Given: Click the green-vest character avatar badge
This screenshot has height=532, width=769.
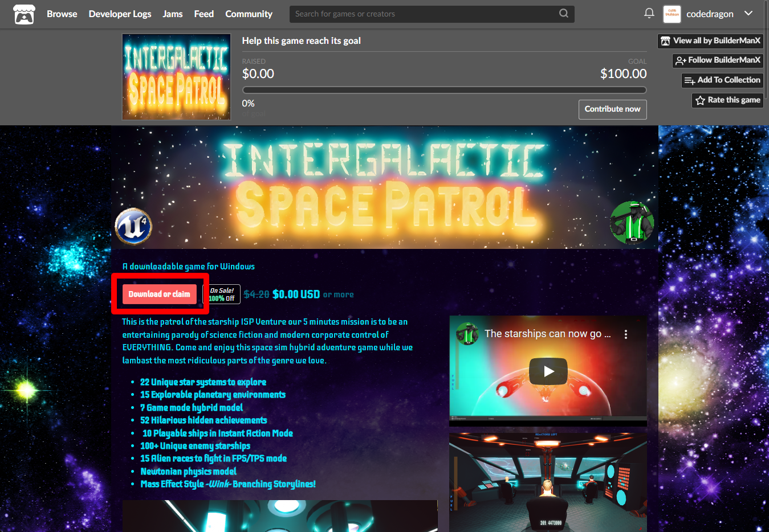Looking at the screenshot, I should point(632,223).
